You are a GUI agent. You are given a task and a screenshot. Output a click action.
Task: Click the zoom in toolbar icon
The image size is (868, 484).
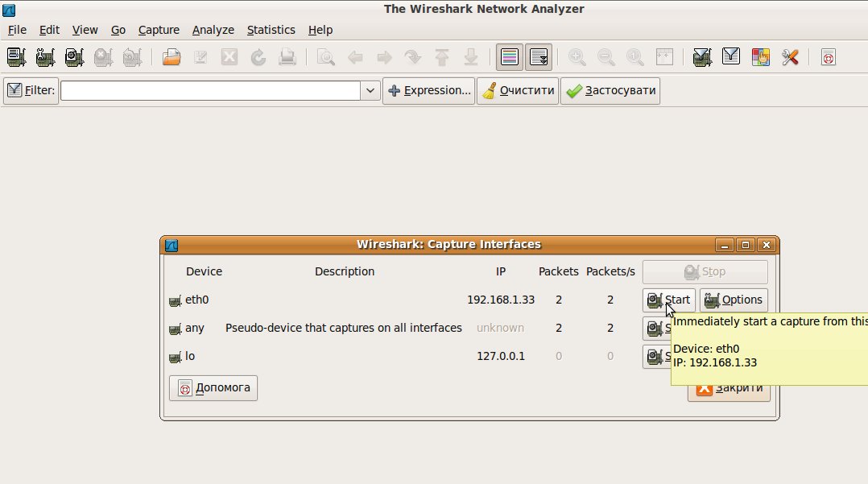pyautogui.click(x=577, y=57)
